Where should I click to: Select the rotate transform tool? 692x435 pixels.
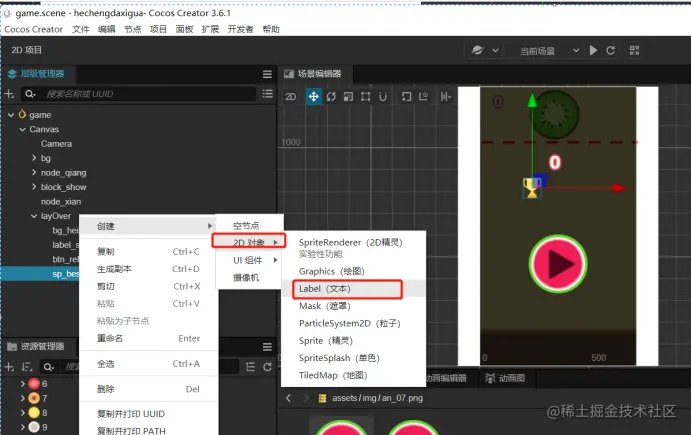click(x=331, y=96)
